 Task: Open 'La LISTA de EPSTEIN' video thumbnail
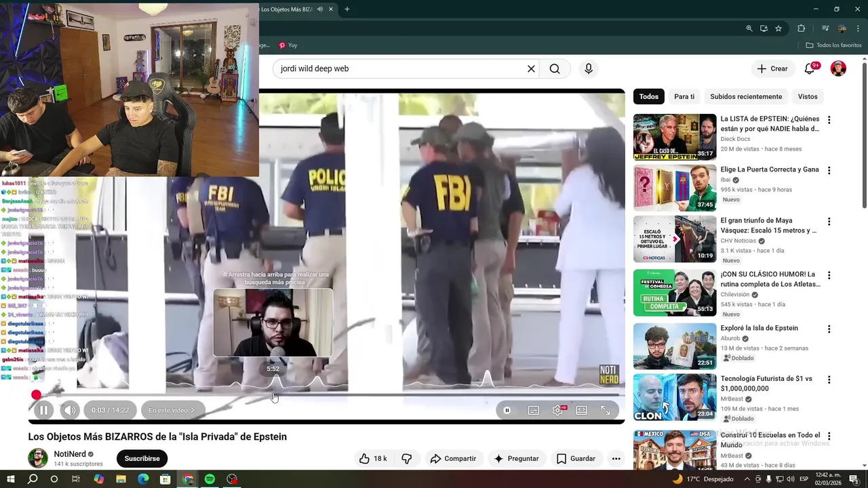[x=675, y=137]
